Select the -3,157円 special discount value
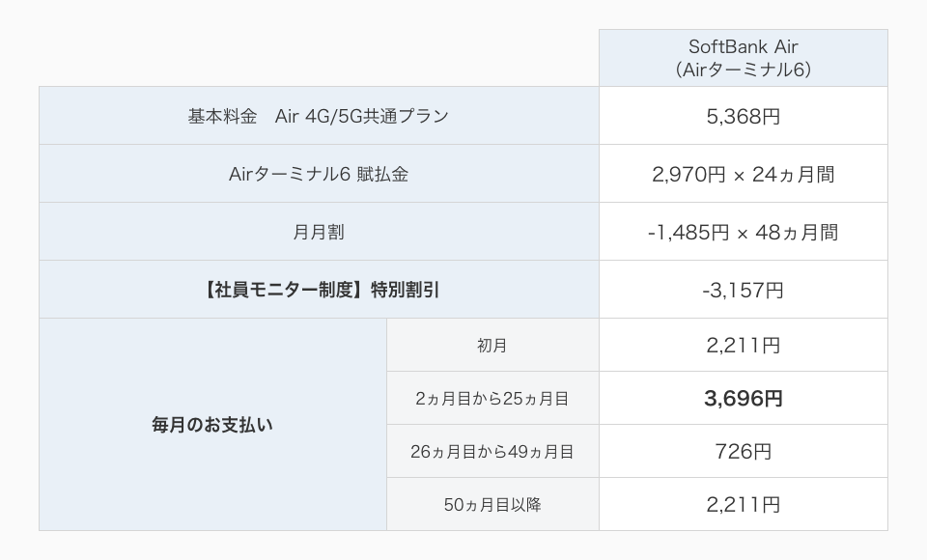The height and width of the screenshot is (560, 927). 743,290
